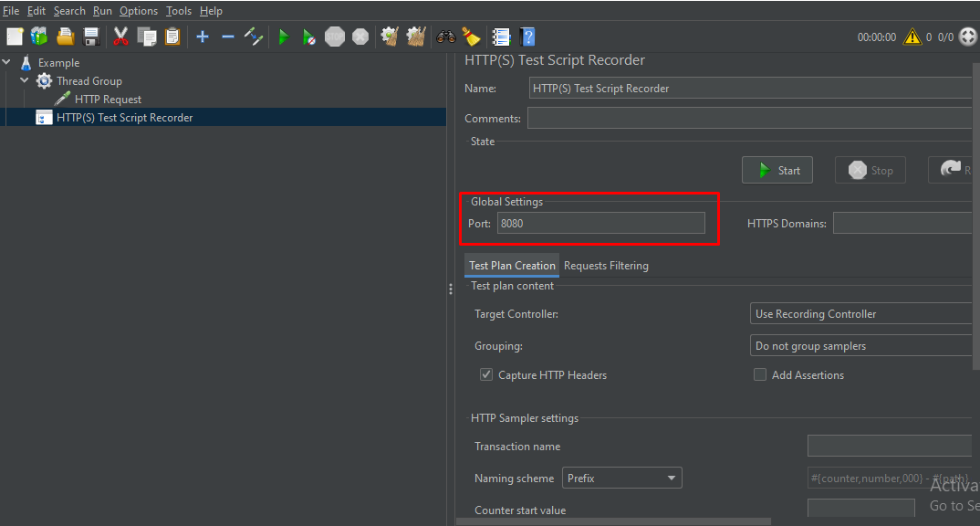Viewport: 980px width, 526px height.
Task: Open the Run menu
Action: pos(102,11)
